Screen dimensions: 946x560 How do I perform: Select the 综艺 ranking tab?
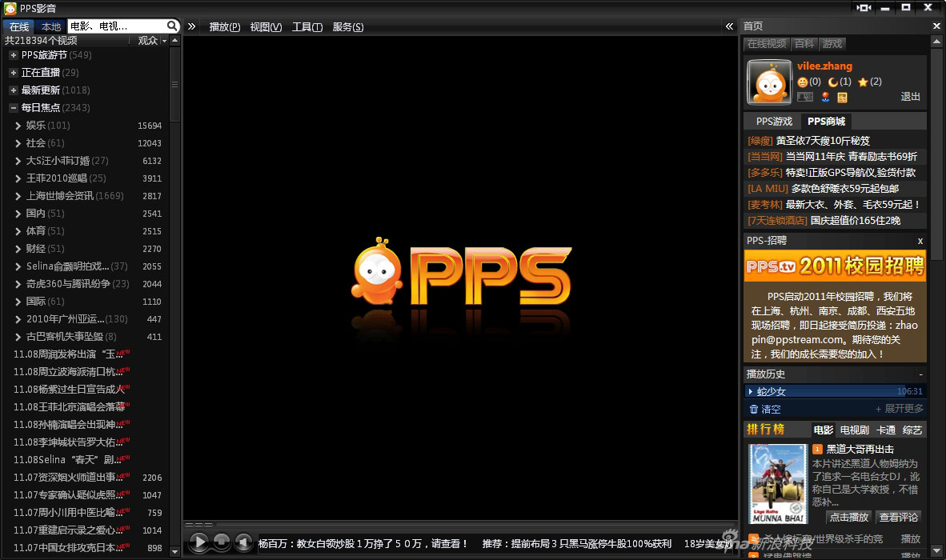[912, 430]
